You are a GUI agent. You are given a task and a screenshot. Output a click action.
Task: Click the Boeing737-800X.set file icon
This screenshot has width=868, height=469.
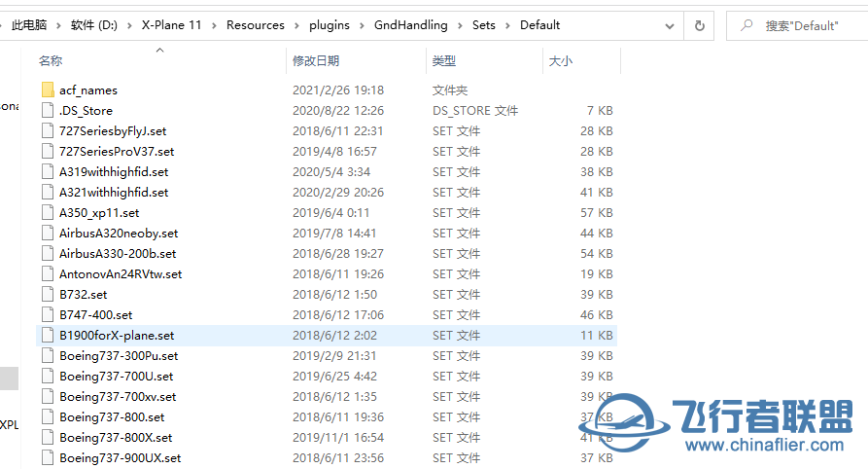point(49,438)
